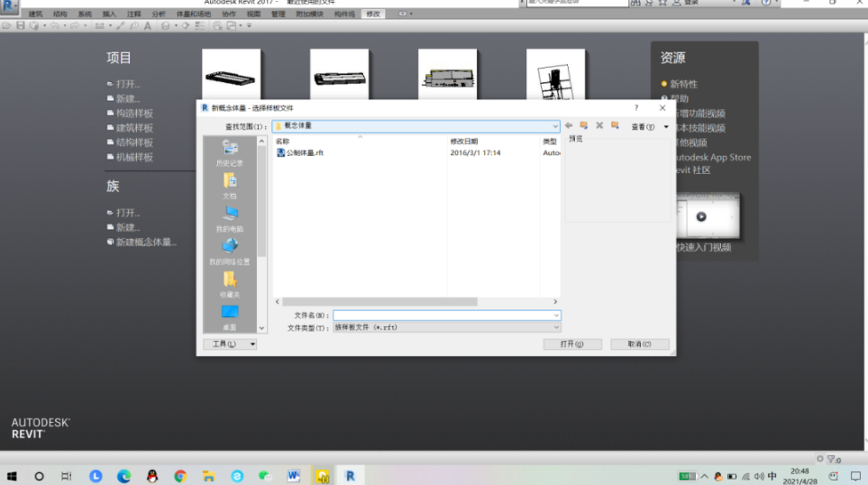This screenshot has height=485, width=868.
Task: Open 历史记录 in the places sidebar
Action: coord(230,153)
